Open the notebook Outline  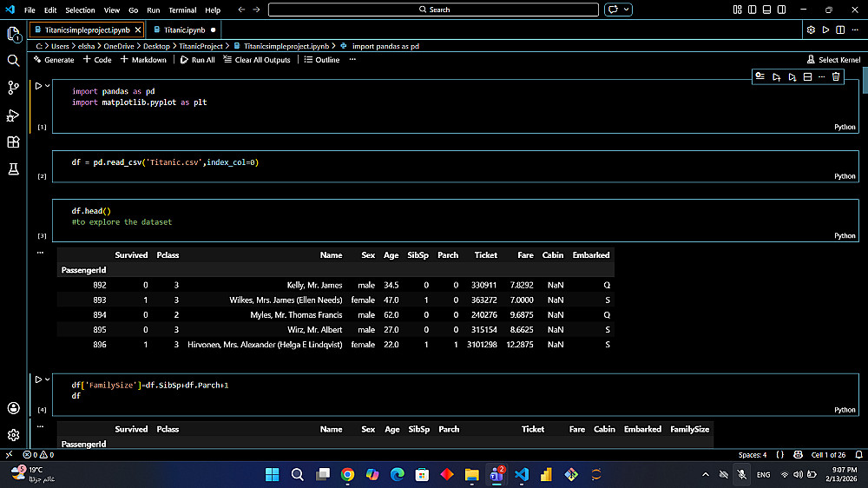coord(322,59)
